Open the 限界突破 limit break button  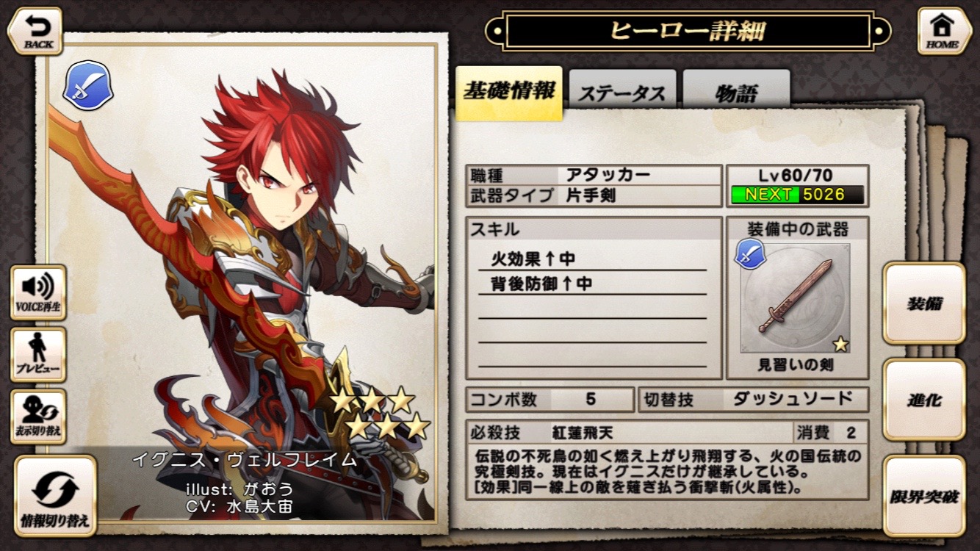pos(924,496)
